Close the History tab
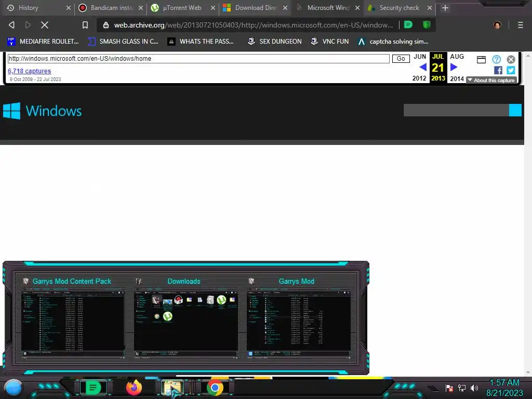 pyautogui.click(x=68, y=8)
